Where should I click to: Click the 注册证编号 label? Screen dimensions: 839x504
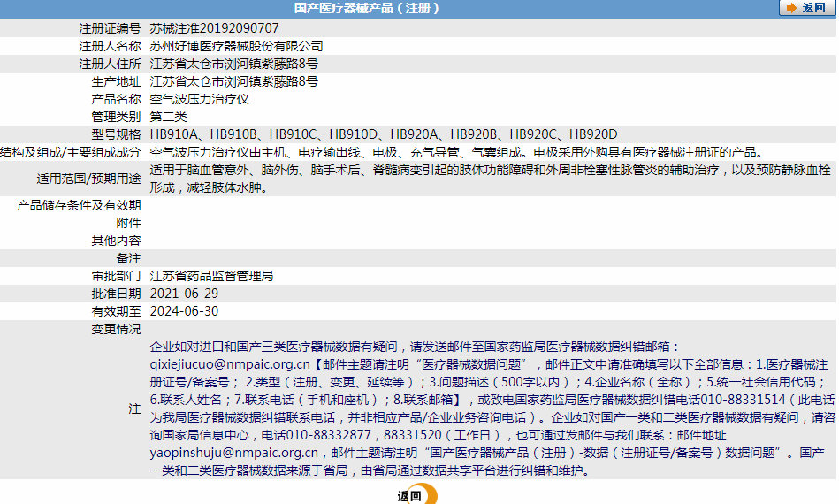point(110,28)
